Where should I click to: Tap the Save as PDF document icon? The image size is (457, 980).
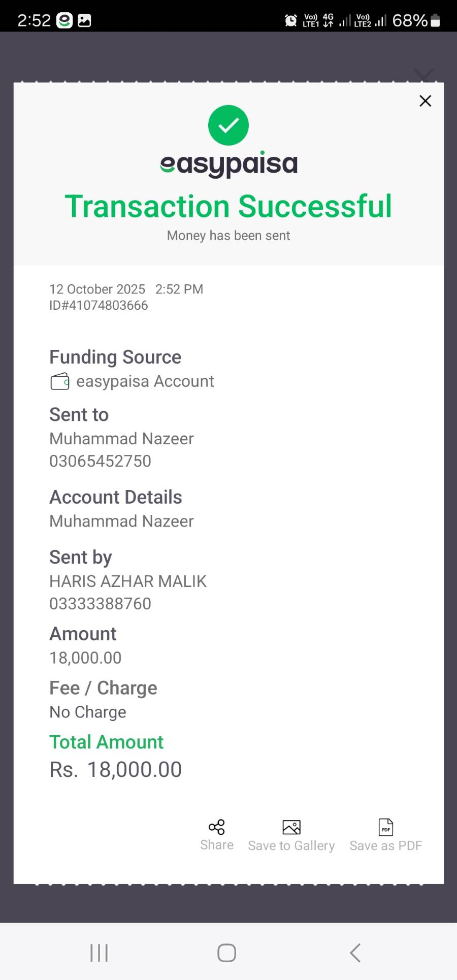point(386,827)
